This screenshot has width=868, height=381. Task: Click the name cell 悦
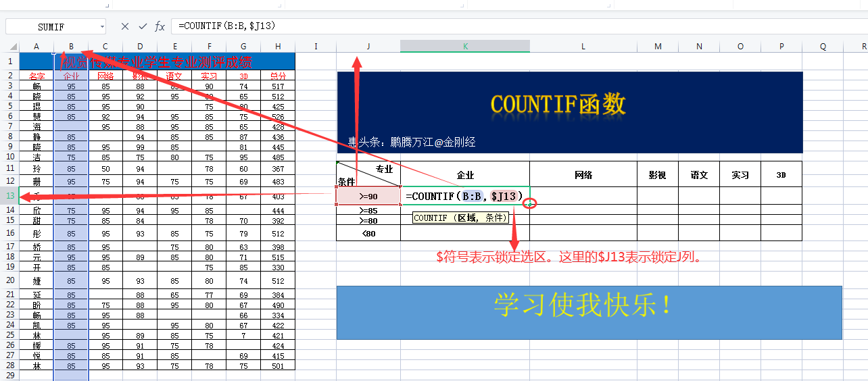click(37, 356)
